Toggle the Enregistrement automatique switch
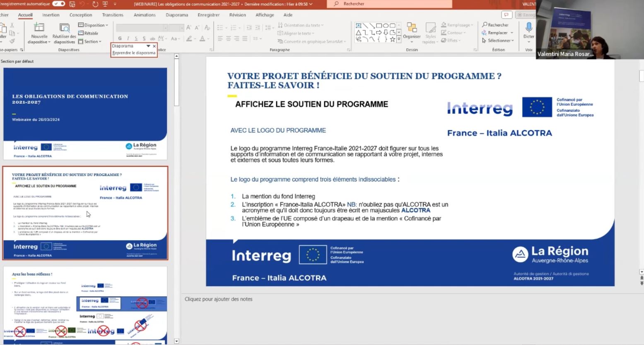This screenshot has width=644, height=345. 58,4
